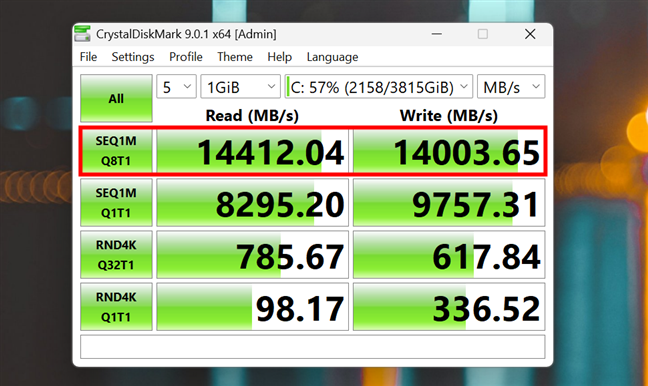
Task: Open the Language menu
Action: point(332,57)
